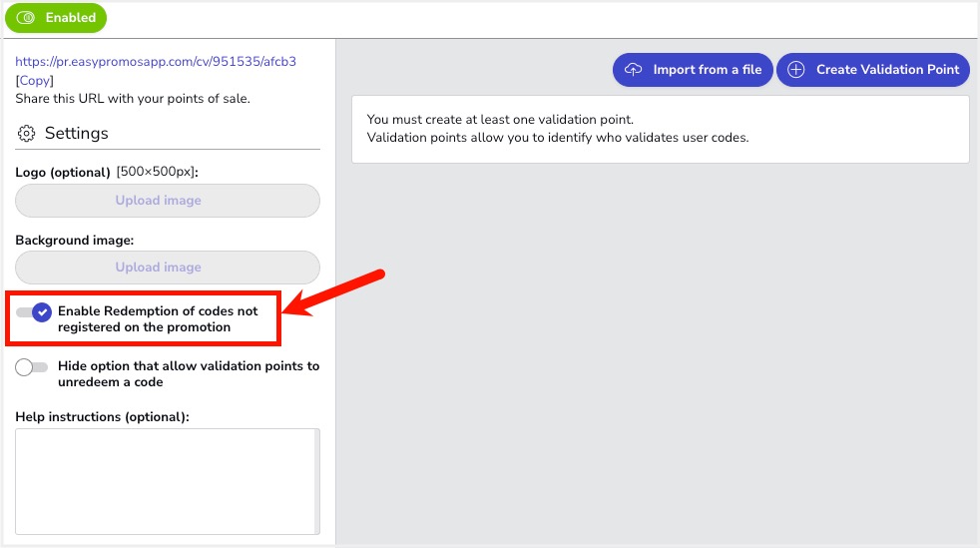Click the toggle icon inside the green Enabled pill
Image resolution: width=980 pixels, height=548 pixels.
[x=26, y=18]
